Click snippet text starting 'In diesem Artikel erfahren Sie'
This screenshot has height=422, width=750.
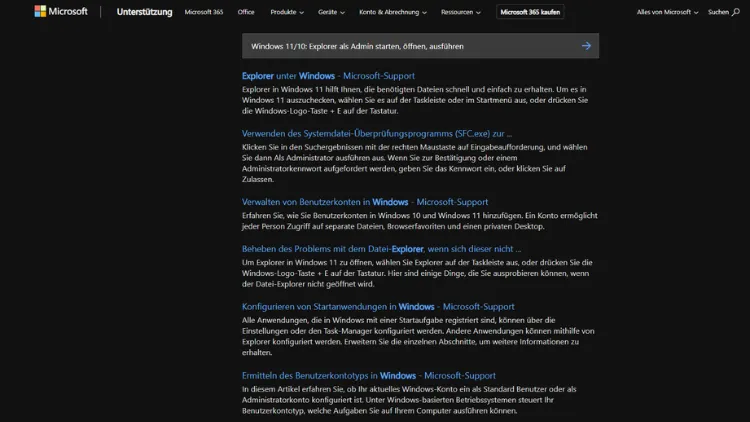pos(409,400)
